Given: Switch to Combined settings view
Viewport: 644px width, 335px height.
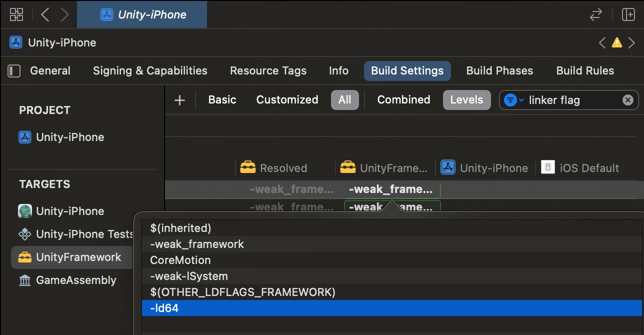Looking at the screenshot, I should pos(403,100).
